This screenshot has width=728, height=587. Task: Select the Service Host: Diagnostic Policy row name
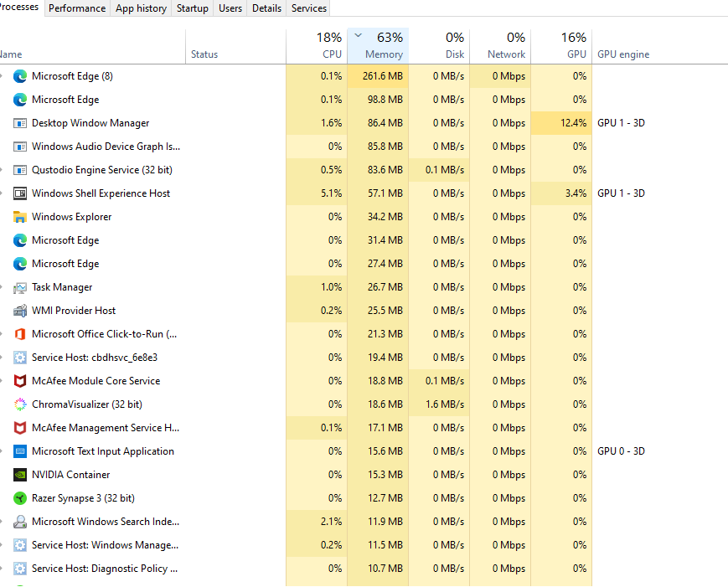[105, 569]
